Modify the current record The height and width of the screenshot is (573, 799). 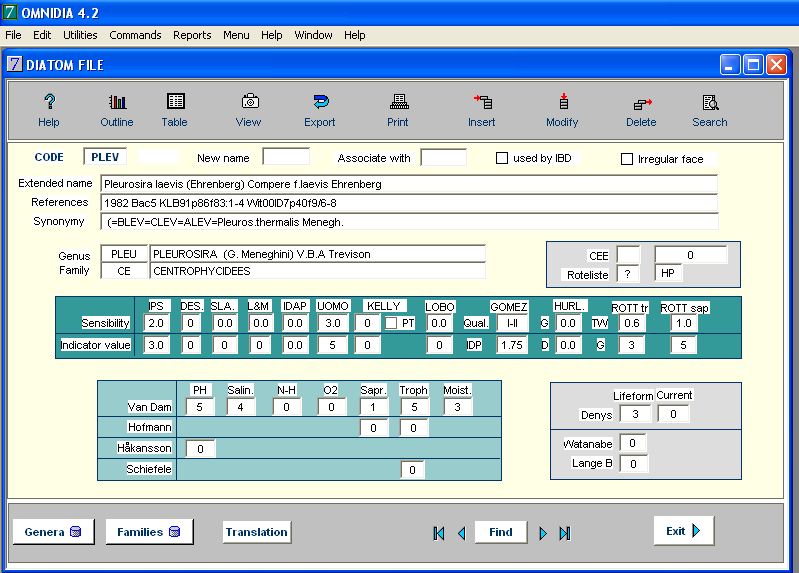pos(563,111)
